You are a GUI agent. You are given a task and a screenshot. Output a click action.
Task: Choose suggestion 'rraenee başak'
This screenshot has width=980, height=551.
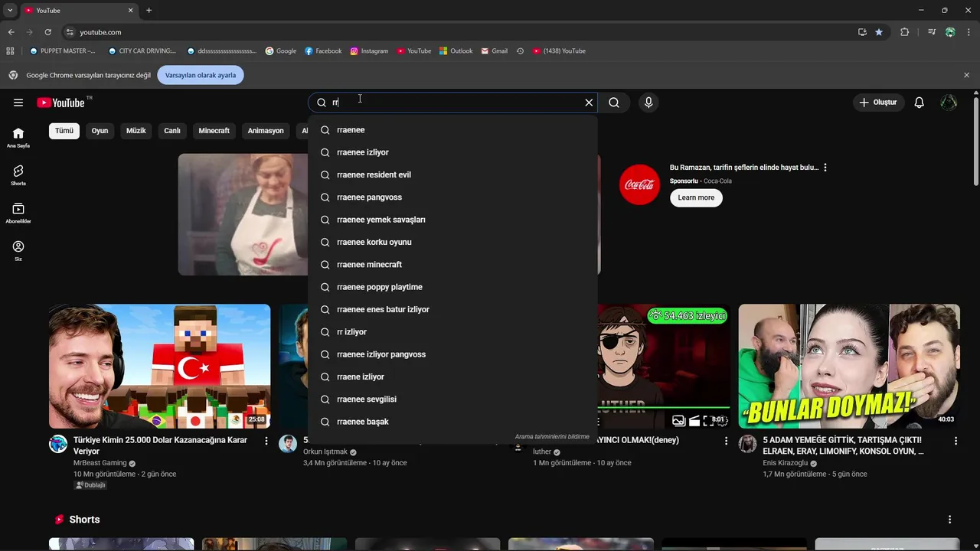(x=452, y=422)
